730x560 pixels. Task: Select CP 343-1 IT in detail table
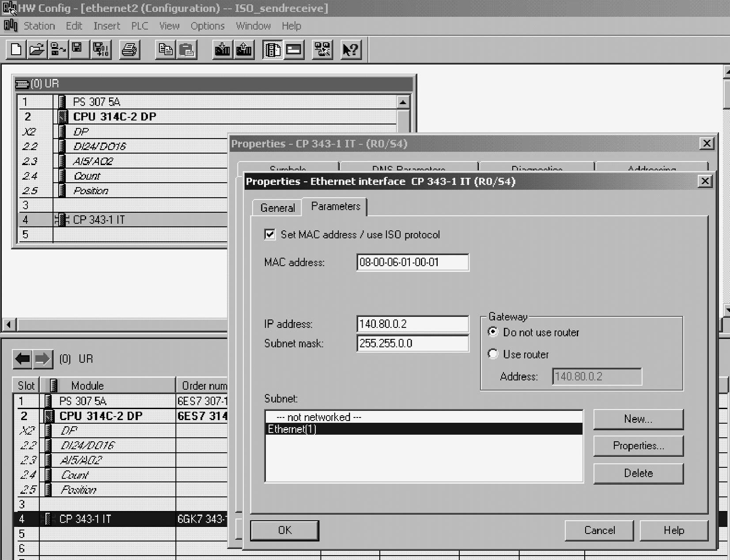click(121, 519)
